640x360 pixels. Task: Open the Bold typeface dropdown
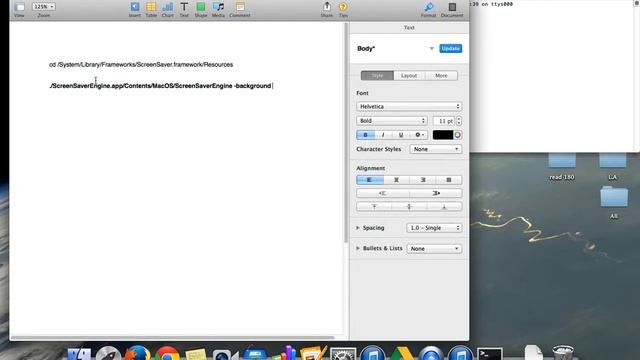(392, 121)
